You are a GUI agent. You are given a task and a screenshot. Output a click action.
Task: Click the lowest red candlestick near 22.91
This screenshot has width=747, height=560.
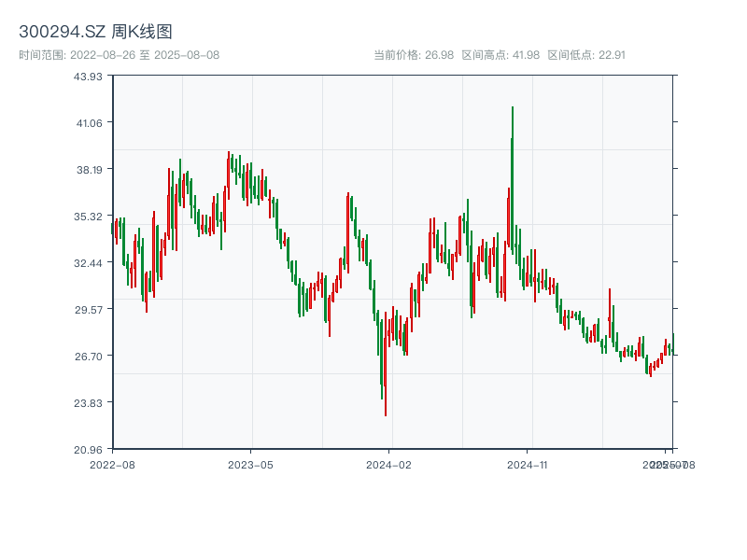pyautogui.click(x=386, y=392)
